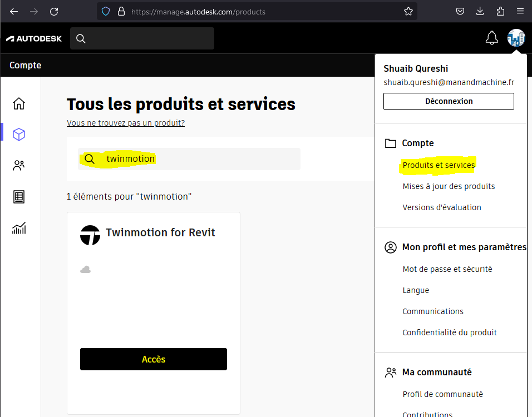Screen dimensions: 532x417
Task: Open the Home icon in left sidebar
Action: 19,103
